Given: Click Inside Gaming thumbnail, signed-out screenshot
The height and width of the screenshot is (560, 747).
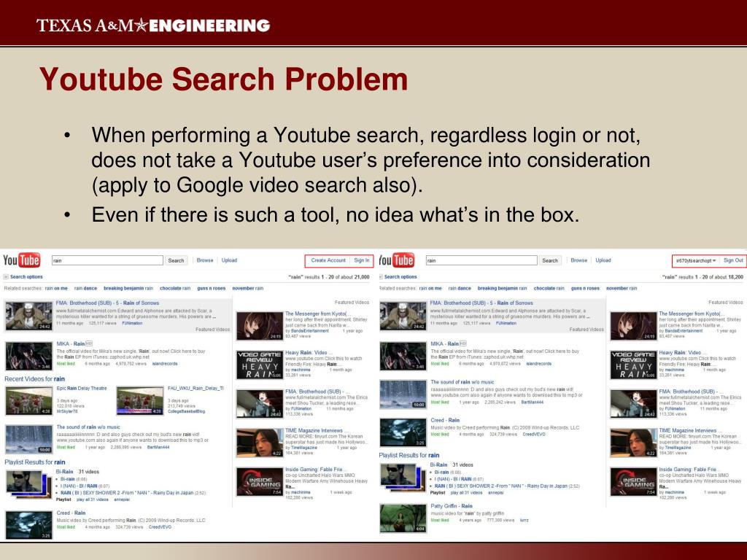Looking at the screenshot, I should pyautogui.click(x=260, y=482).
